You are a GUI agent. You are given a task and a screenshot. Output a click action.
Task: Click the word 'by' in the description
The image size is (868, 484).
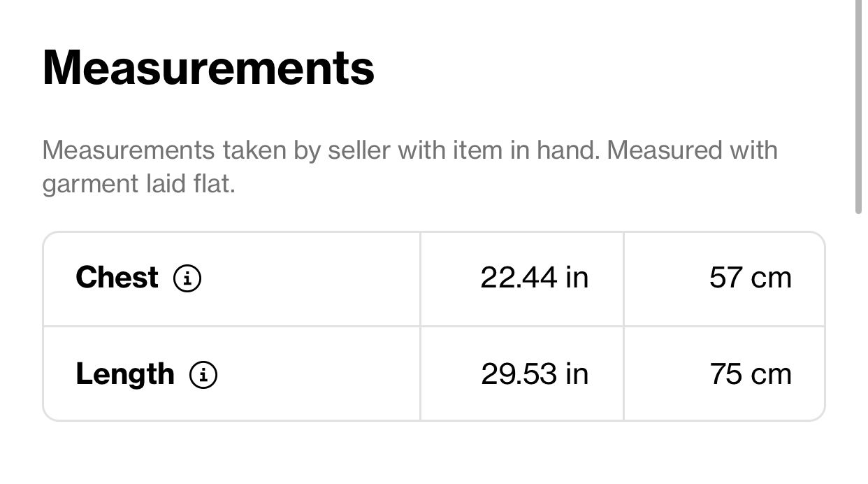click(307, 152)
